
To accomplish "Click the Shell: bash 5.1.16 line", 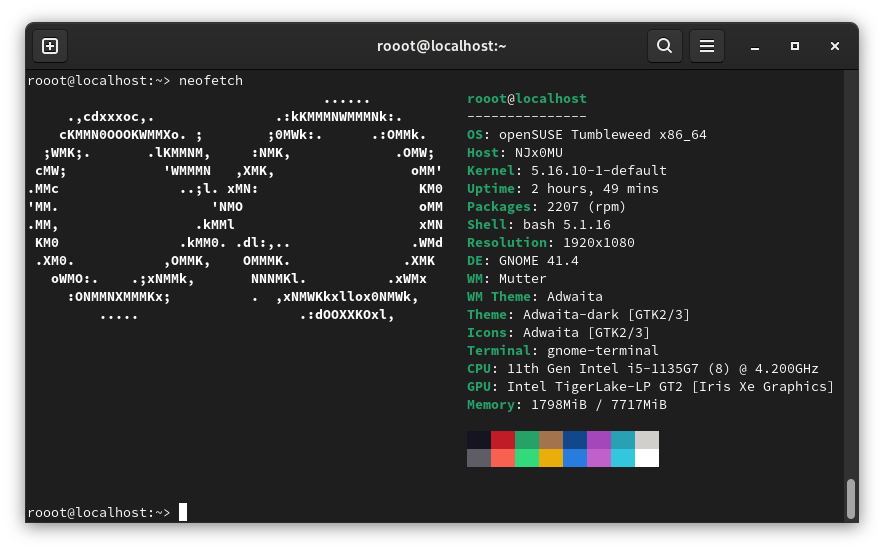I will 538,224.
